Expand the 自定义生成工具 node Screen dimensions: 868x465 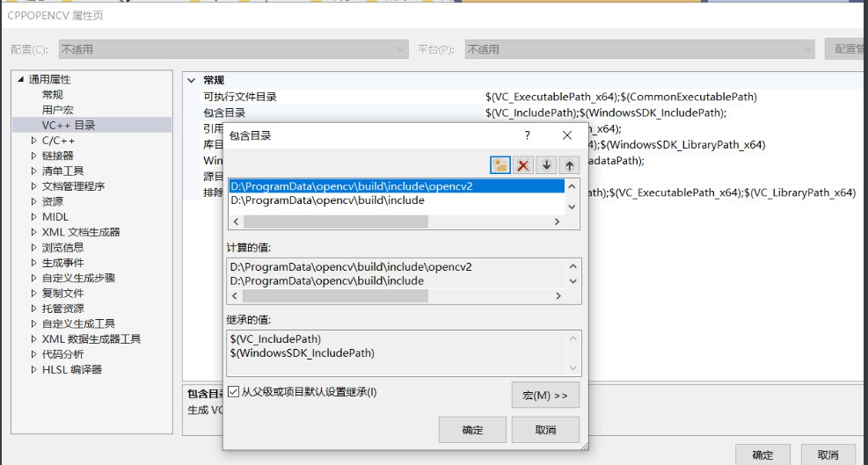click(33, 323)
